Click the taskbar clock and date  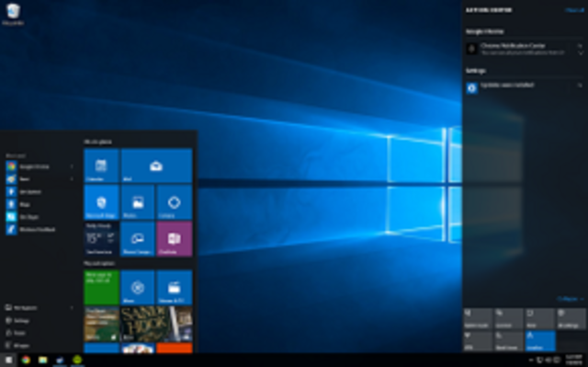(x=573, y=361)
